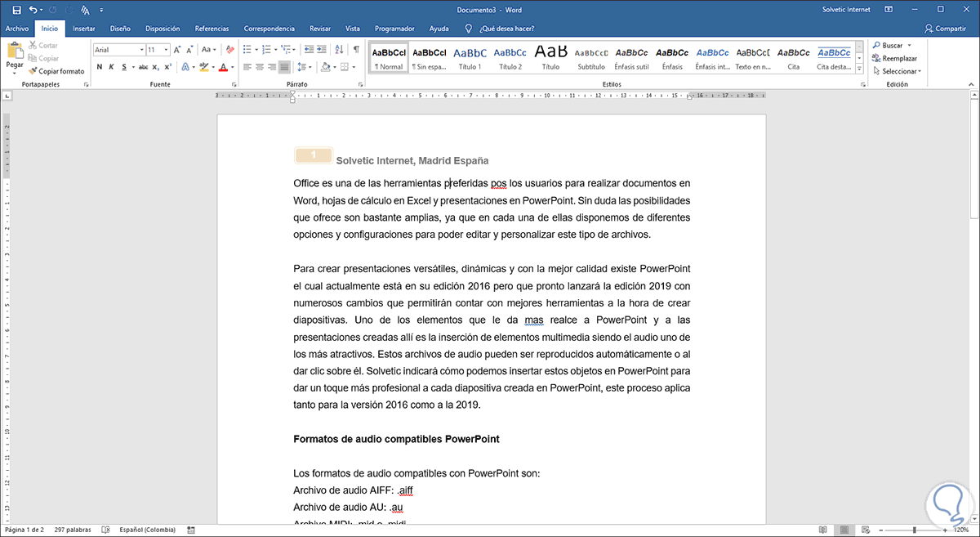This screenshot has width=980, height=537.
Task: Open the borders dropdown arrow
Action: coord(352,67)
